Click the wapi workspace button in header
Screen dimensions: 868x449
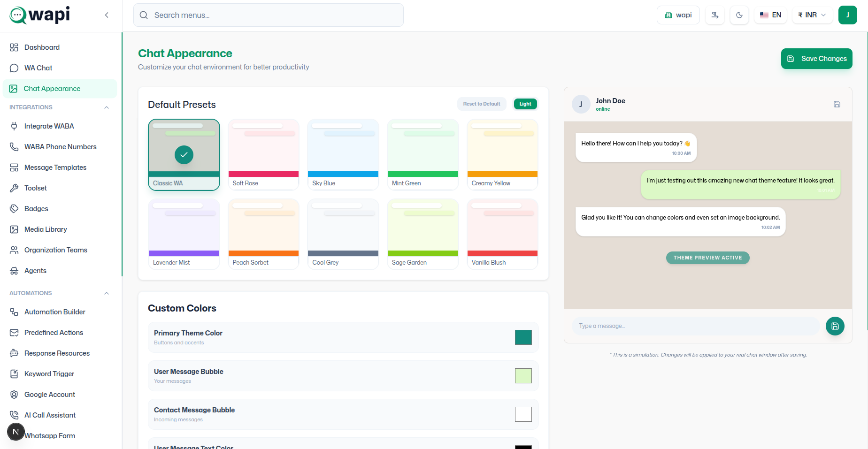(x=678, y=15)
